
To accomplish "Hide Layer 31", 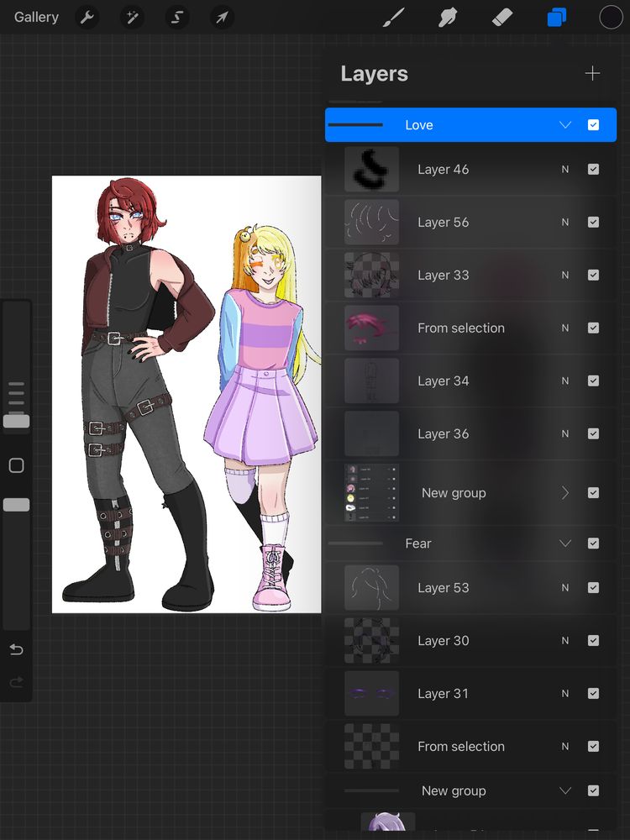I will 593,693.
